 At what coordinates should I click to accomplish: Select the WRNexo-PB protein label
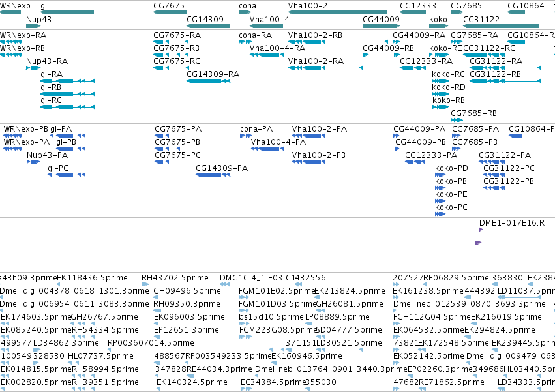pyautogui.click(x=26, y=129)
